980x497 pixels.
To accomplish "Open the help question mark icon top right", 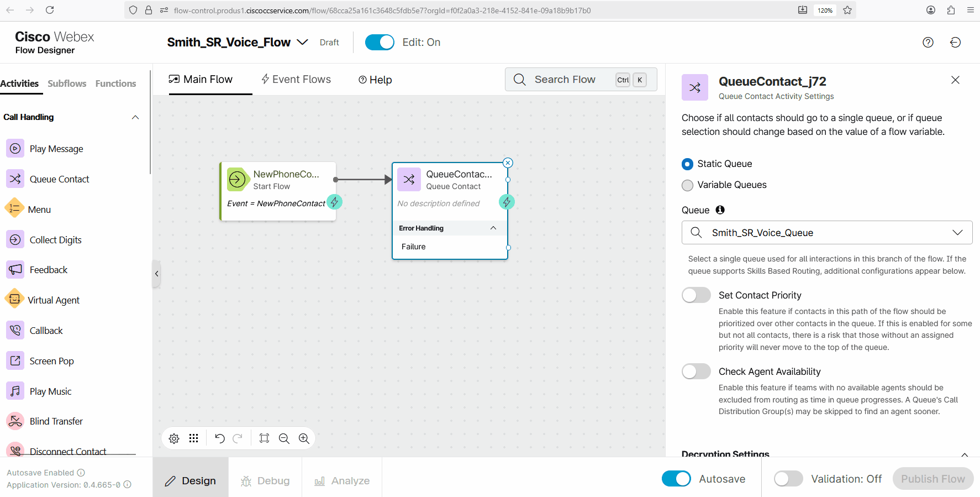I will coord(928,43).
